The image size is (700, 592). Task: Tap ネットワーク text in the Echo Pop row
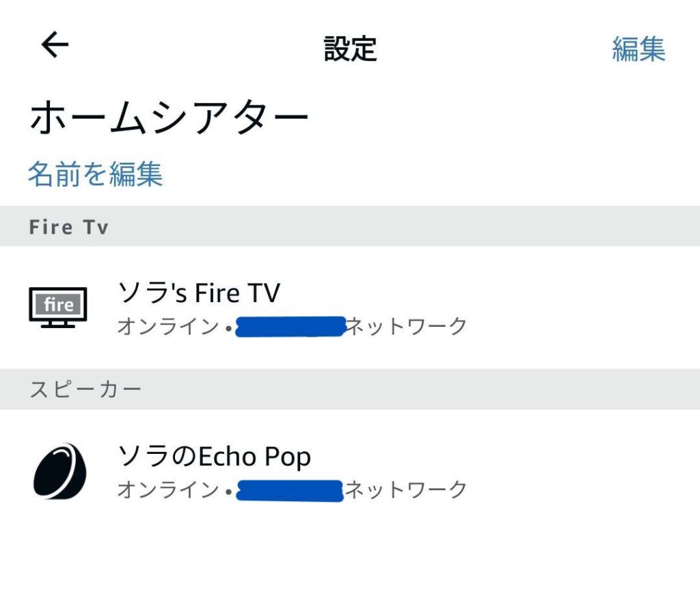pos(405,490)
